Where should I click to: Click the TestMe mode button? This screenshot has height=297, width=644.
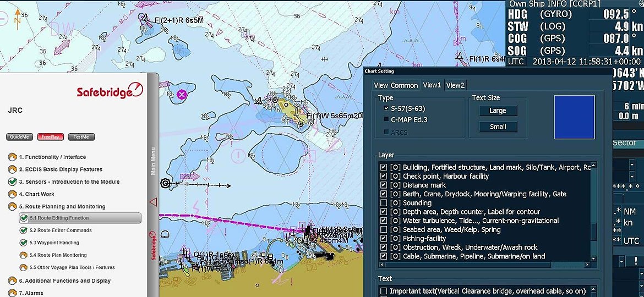(81, 137)
